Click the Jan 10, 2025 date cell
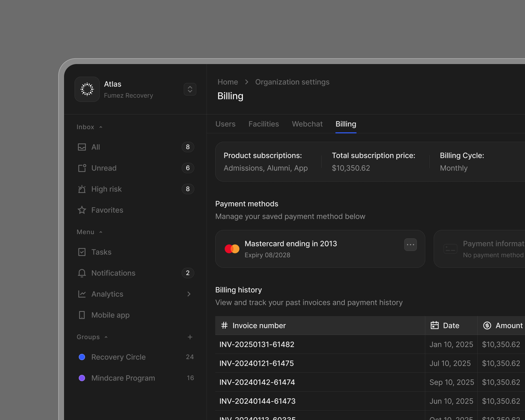The height and width of the screenshot is (420, 525). (x=451, y=344)
